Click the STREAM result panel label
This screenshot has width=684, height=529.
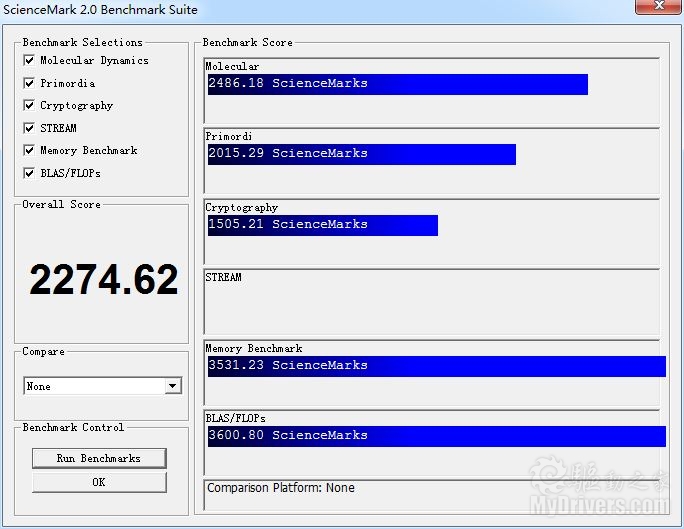[x=223, y=277]
